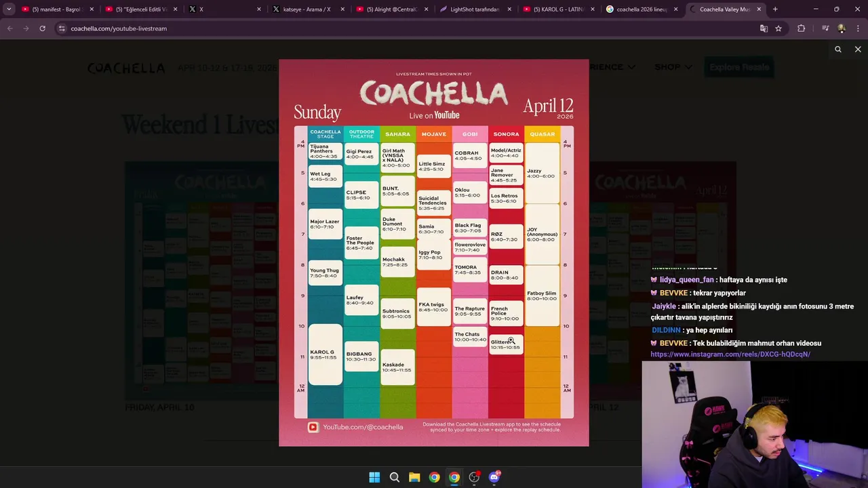
Task: Bookmark this page with the star icon
Action: (778, 28)
